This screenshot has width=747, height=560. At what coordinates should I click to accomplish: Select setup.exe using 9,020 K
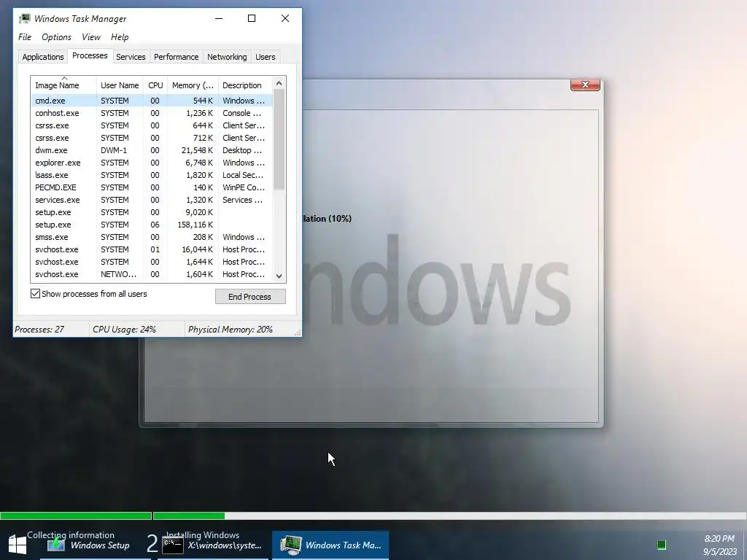click(x=152, y=212)
